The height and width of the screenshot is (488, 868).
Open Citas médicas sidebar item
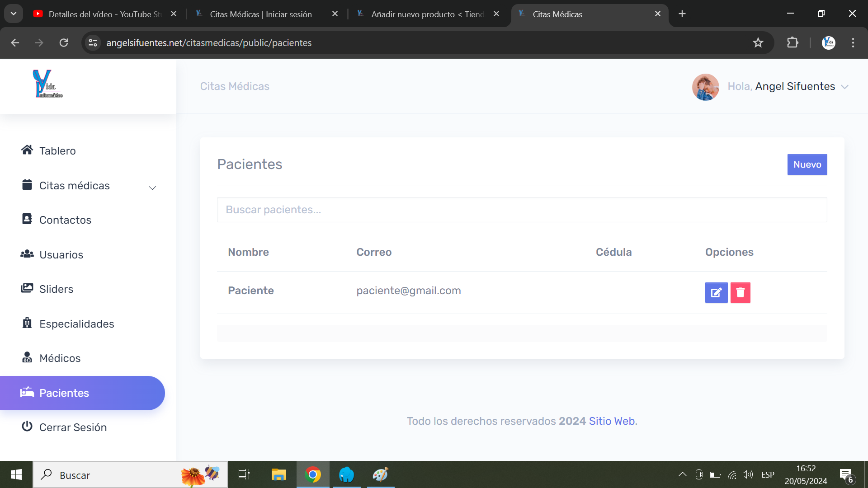[x=75, y=185]
